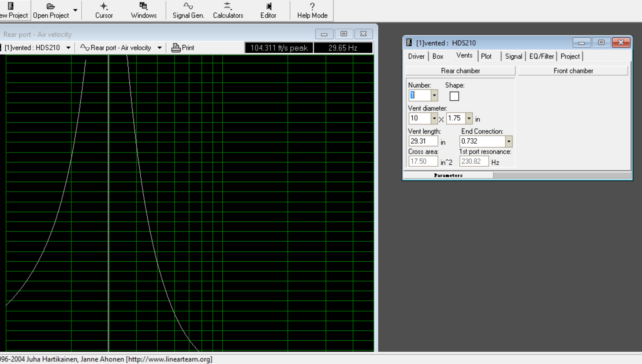This screenshot has height=364, width=642.
Task: Click the Rear chamber header button
Action: (460, 71)
